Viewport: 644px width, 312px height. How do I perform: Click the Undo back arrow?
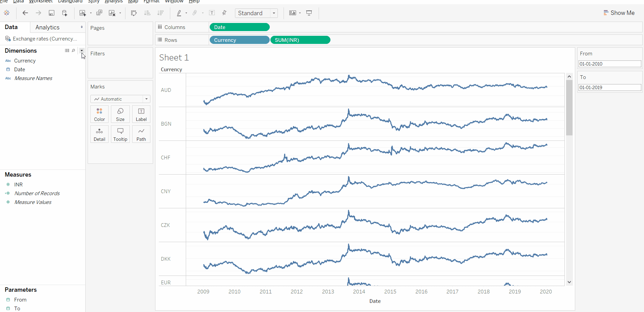tap(25, 13)
